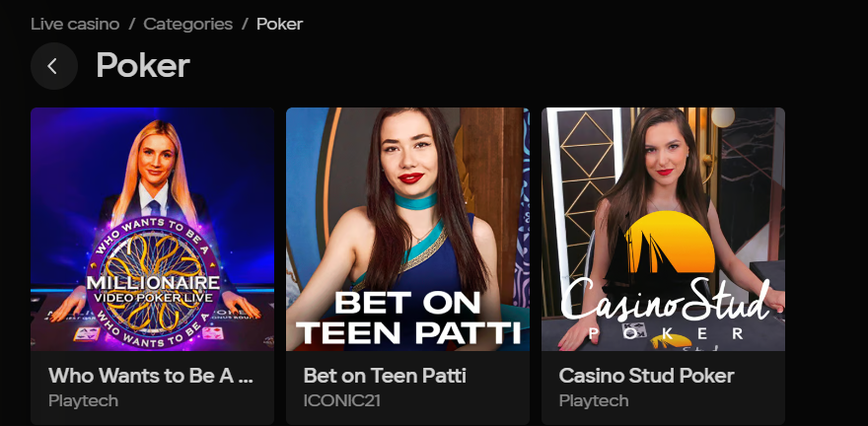This screenshot has height=426, width=868.
Task: Click the back arrow button beside Poker
Action: click(x=53, y=66)
